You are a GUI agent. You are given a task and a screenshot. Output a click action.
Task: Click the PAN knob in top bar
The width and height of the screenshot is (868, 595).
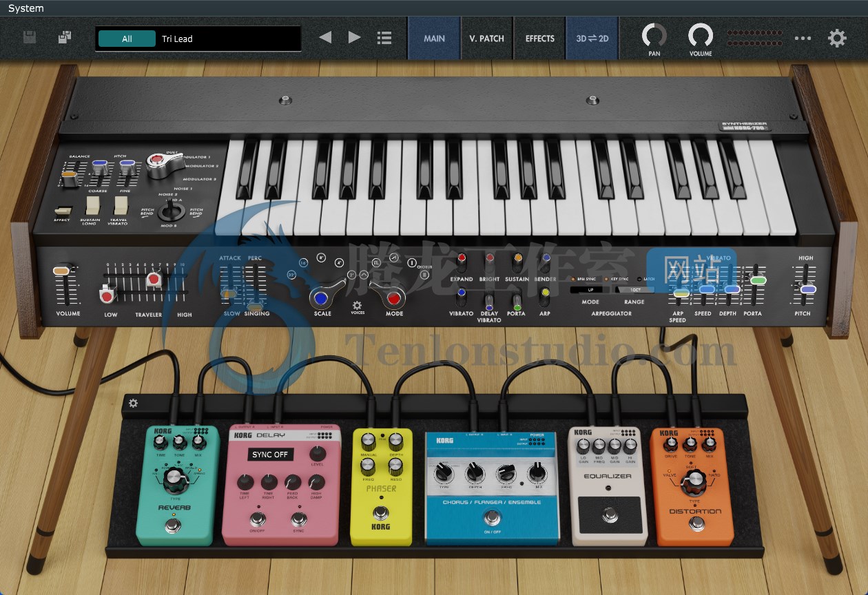[654, 35]
